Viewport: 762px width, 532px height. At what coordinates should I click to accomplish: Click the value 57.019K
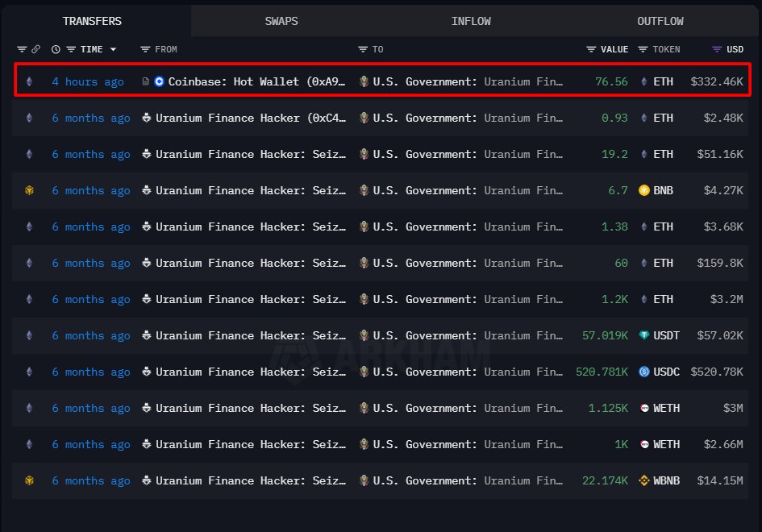click(605, 335)
